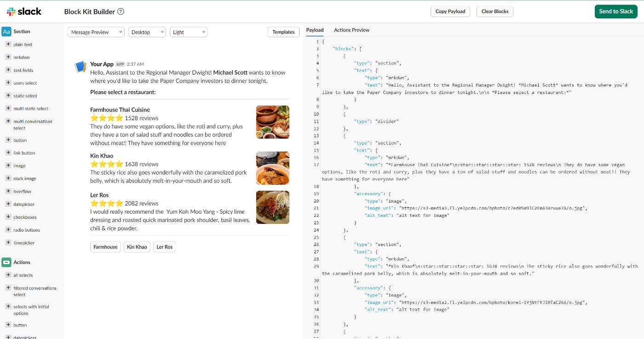Click the "1528 reviews" text
This screenshot has width=644, height=339.
[x=142, y=118]
